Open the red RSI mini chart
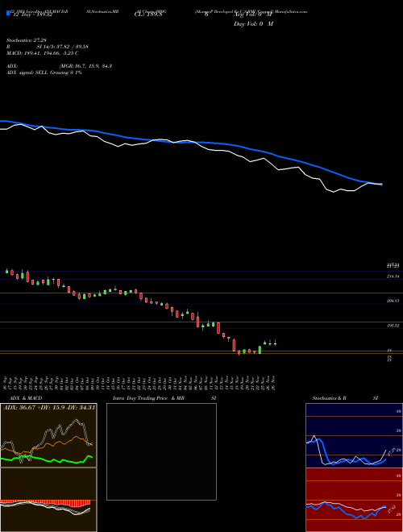Viewport: 403px width, 532px height. 354,500
